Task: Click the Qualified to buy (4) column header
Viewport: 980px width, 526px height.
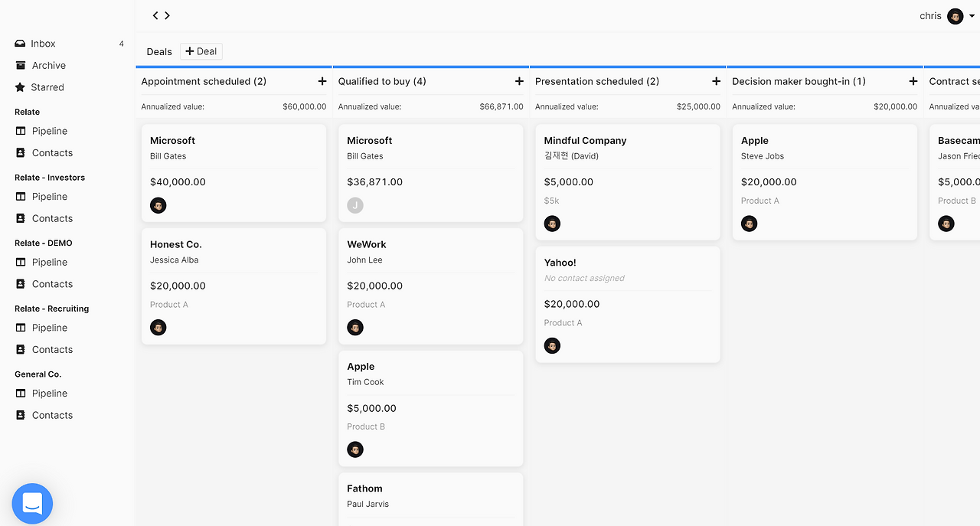Action: 382,81
